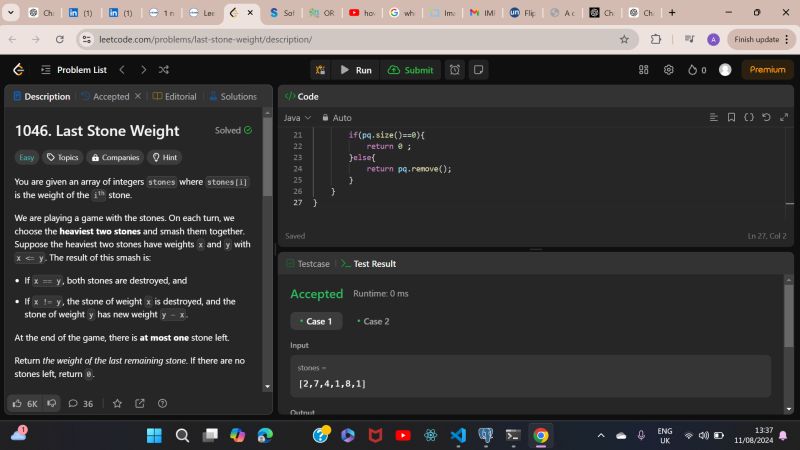Viewport: 800px width, 450px height.
Task: Open taskbar Search
Action: tap(182, 435)
